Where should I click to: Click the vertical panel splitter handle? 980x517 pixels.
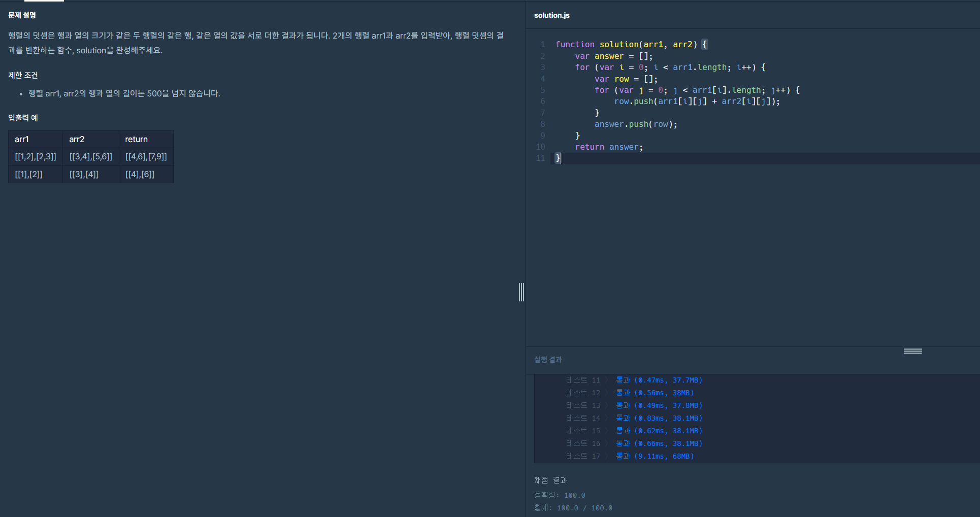pos(521,292)
